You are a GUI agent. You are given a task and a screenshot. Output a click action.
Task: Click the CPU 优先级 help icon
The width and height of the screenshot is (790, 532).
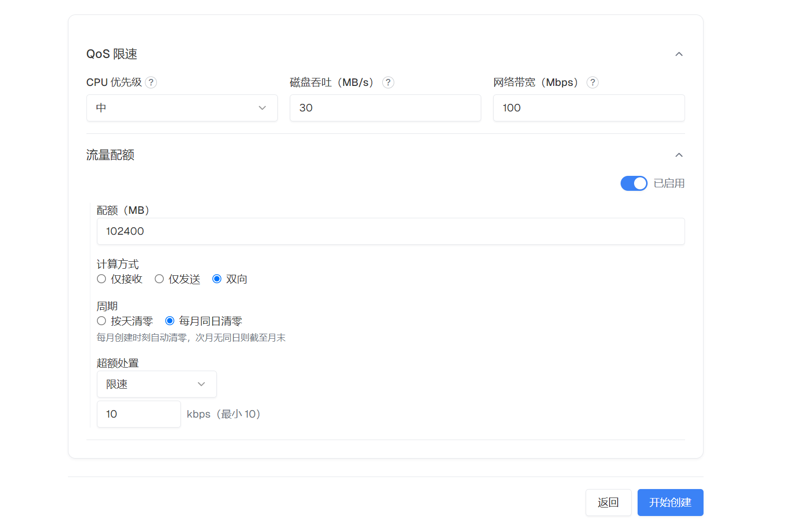[151, 82]
